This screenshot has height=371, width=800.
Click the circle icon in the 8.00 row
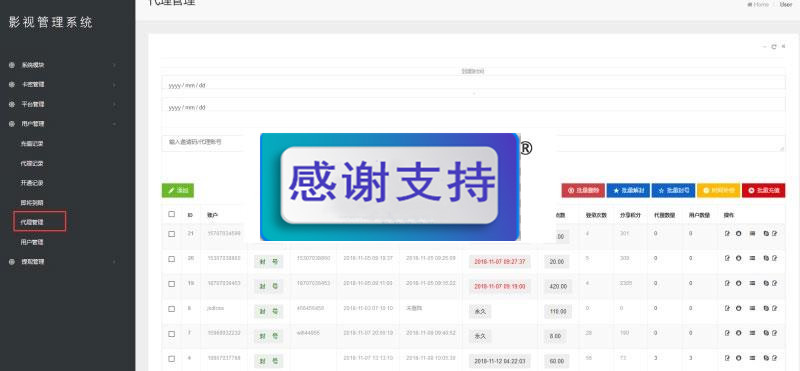pyautogui.click(x=738, y=333)
